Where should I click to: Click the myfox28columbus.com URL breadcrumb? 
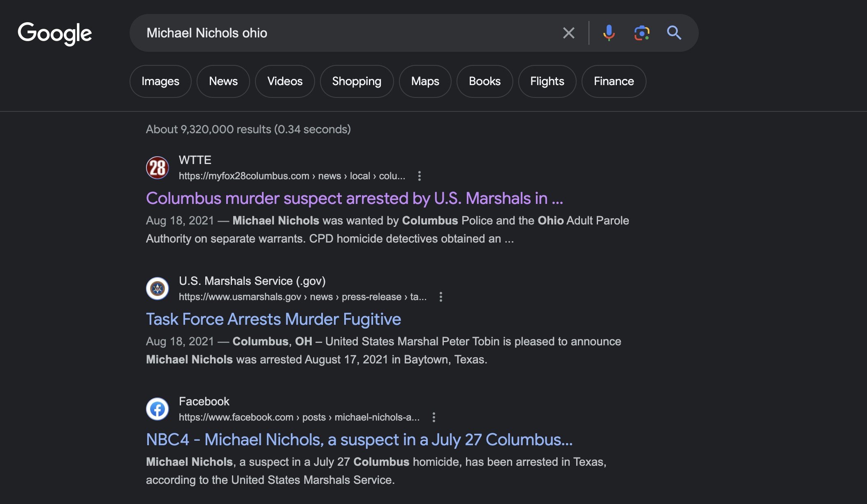pyautogui.click(x=292, y=176)
